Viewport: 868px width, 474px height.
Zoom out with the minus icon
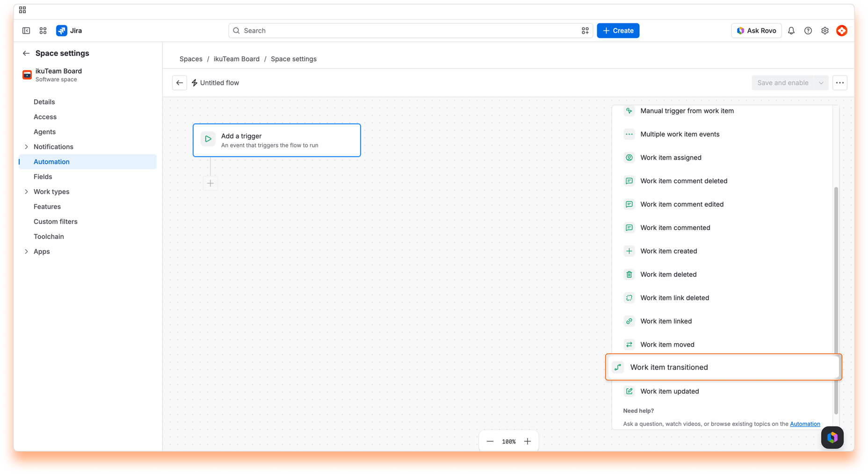490,441
